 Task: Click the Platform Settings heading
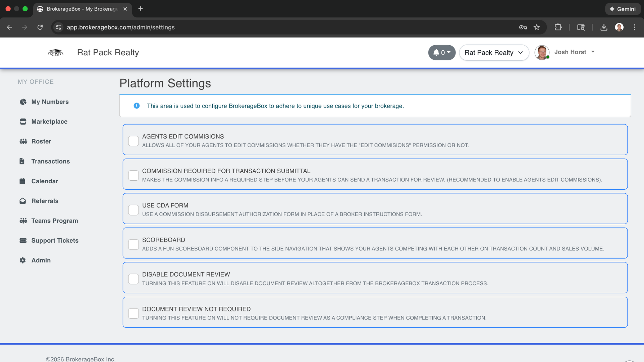pyautogui.click(x=165, y=83)
